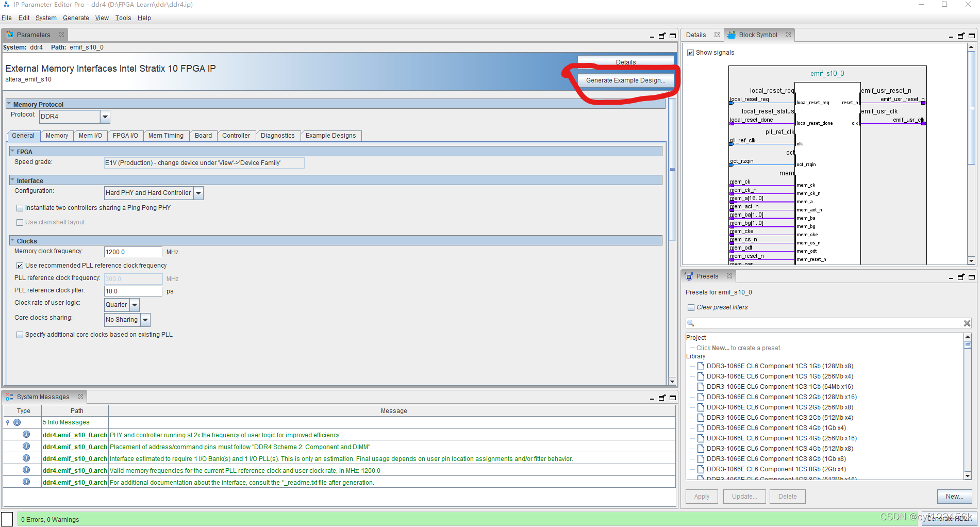Click the New... preset button

[954, 497]
